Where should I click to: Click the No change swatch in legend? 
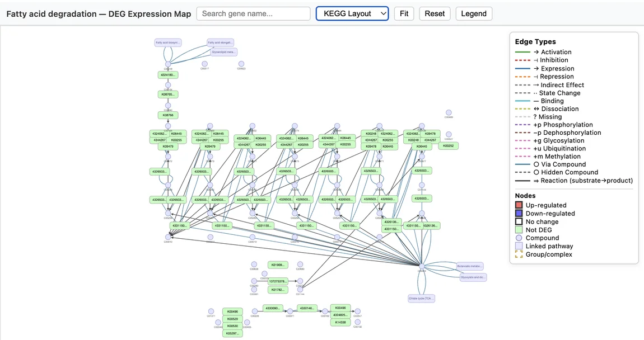(519, 221)
